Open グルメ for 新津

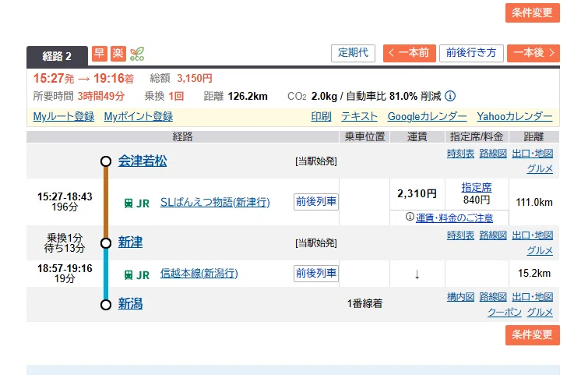(540, 250)
